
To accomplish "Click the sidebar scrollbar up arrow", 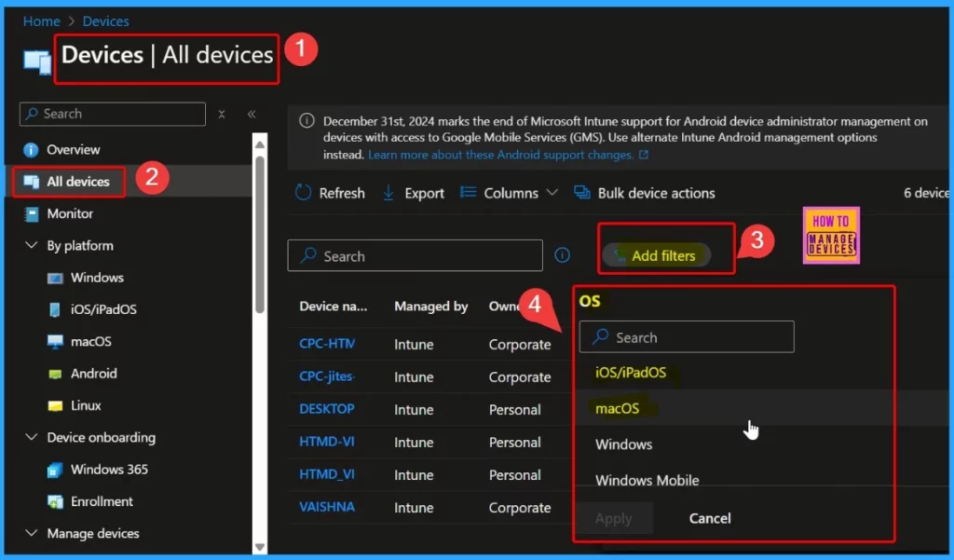I will [x=260, y=144].
